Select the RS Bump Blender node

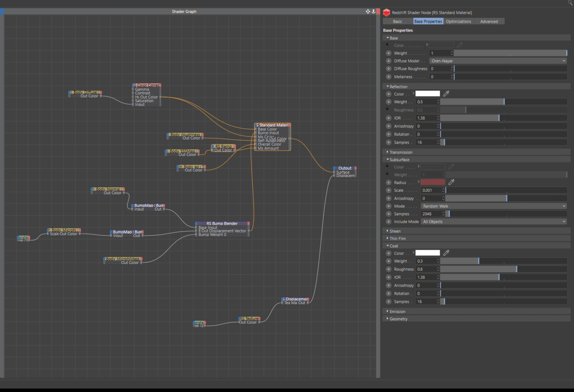(222, 223)
